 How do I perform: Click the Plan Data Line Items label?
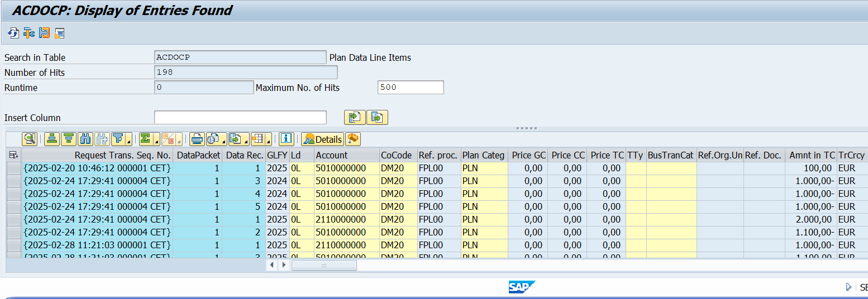[370, 57]
